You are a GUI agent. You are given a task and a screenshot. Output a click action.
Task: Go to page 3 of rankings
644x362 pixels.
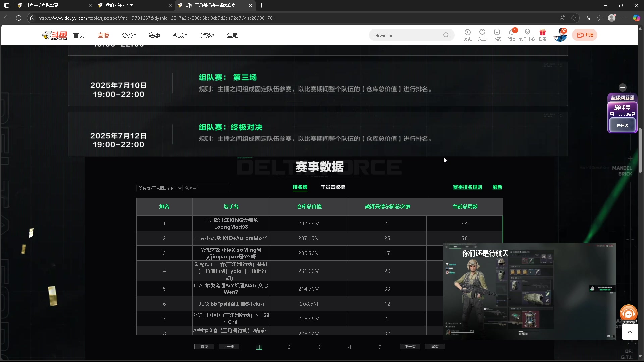319,347
